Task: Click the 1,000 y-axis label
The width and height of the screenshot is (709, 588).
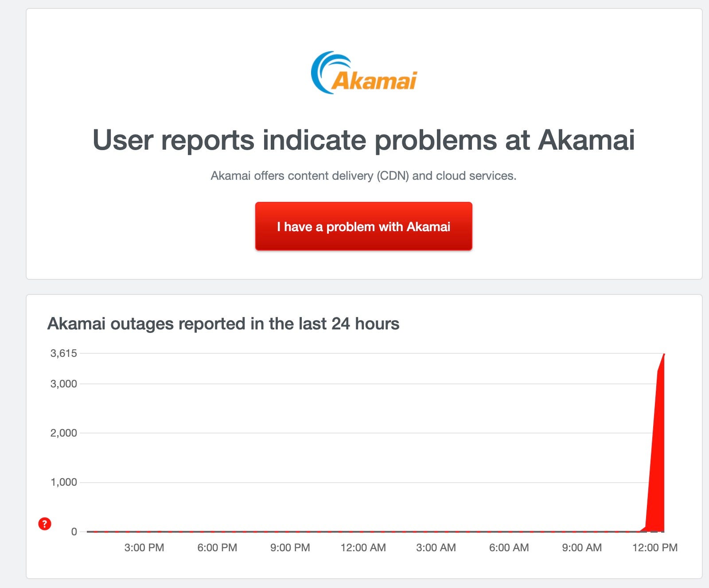Action: [x=64, y=482]
